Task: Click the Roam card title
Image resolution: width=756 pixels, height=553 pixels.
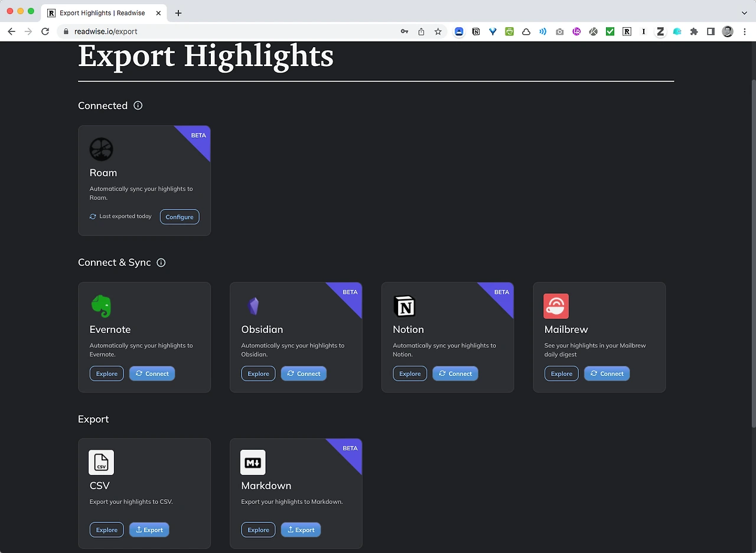Action: click(103, 173)
